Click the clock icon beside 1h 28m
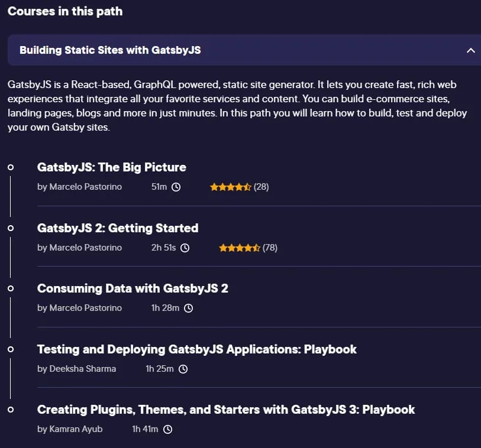 point(188,308)
